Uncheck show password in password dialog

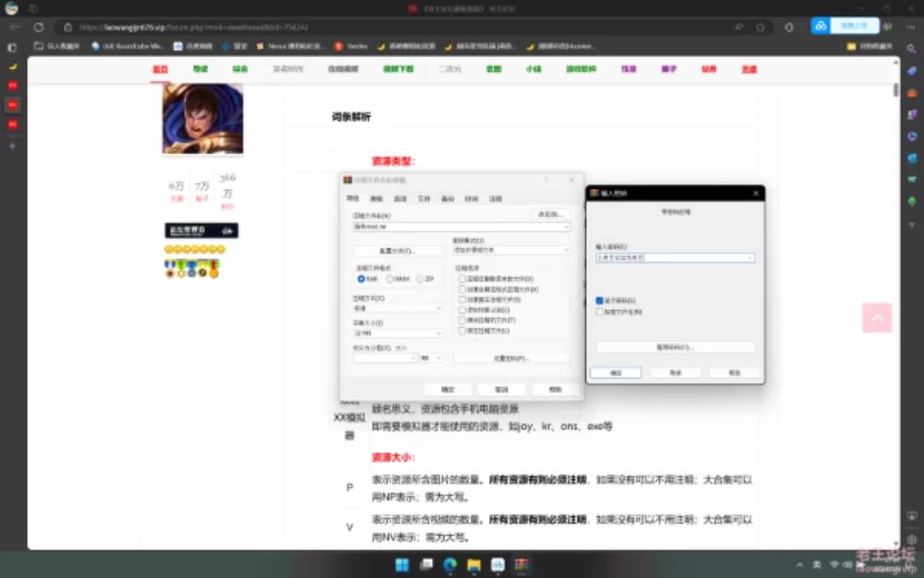[x=600, y=301]
